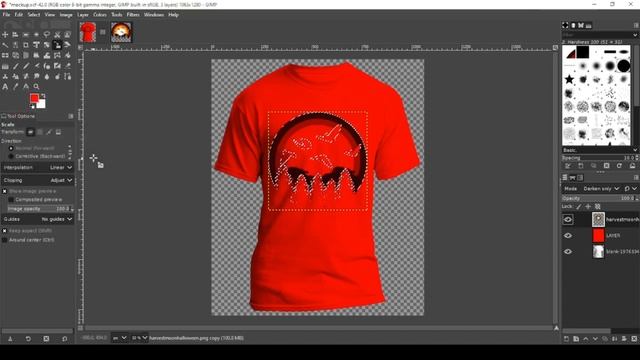
Task: Click create new layer icon in Layers panel
Action: click(x=567, y=339)
